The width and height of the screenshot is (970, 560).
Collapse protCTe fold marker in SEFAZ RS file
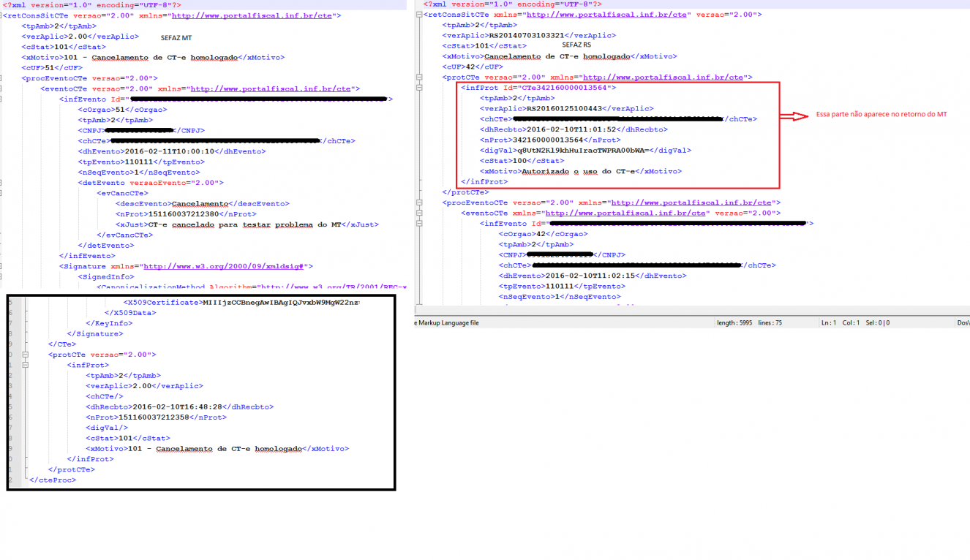pyautogui.click(x=419, y=77)
